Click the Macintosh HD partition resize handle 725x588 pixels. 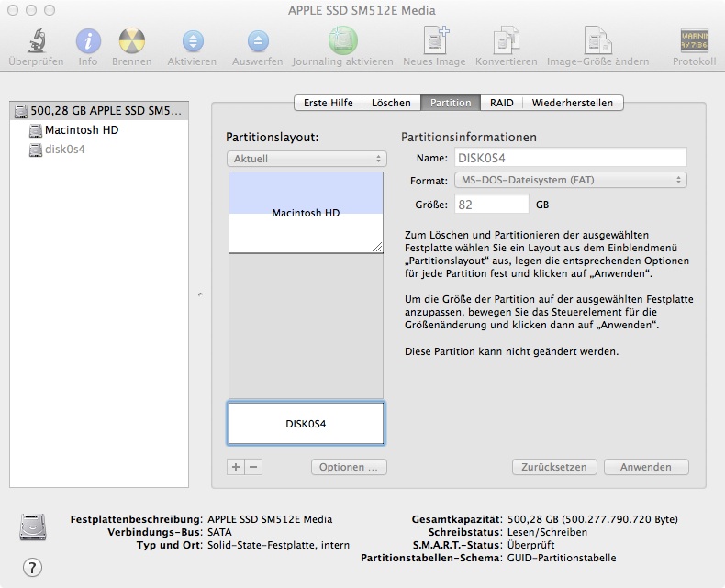coord(377,247)
